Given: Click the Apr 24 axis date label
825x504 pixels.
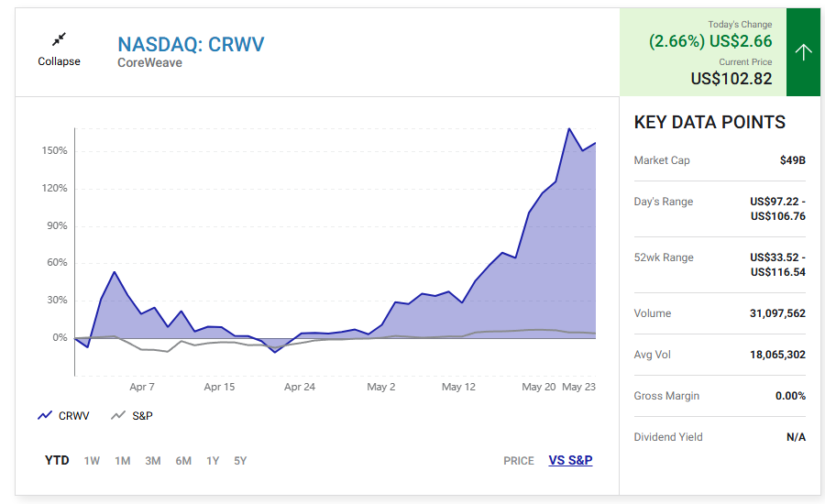Looking at the screenshot, I should click(x=300, y=388).
